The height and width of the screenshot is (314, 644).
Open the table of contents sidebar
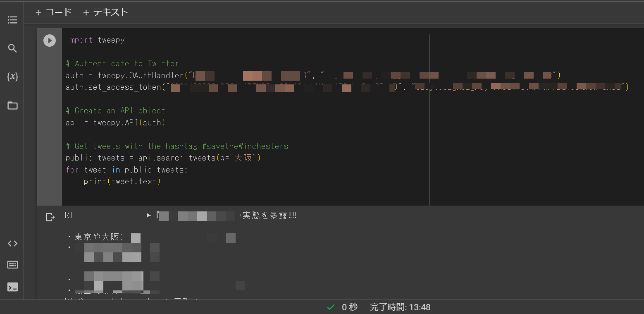pos(12,20)
